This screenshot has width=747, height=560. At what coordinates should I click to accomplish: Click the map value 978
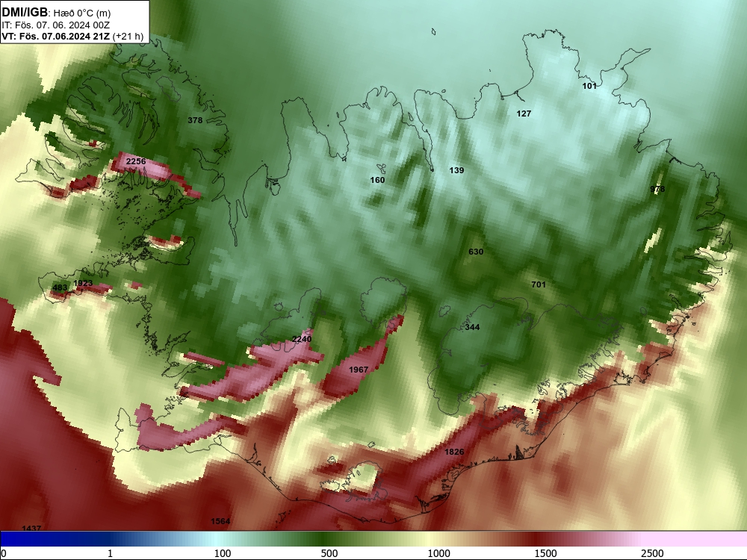[x=657, y=189]
